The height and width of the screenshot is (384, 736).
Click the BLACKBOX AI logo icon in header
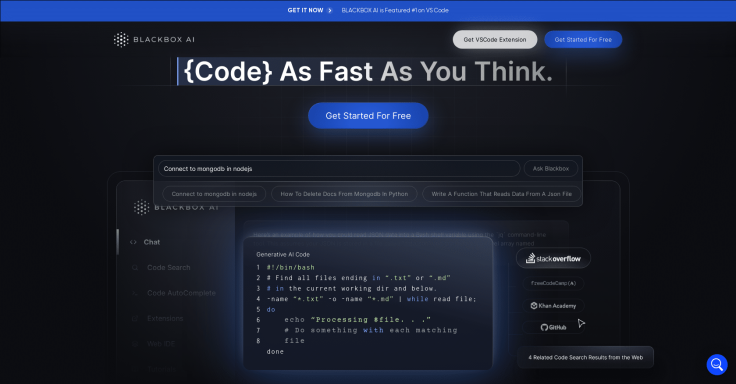coord(121,40)
